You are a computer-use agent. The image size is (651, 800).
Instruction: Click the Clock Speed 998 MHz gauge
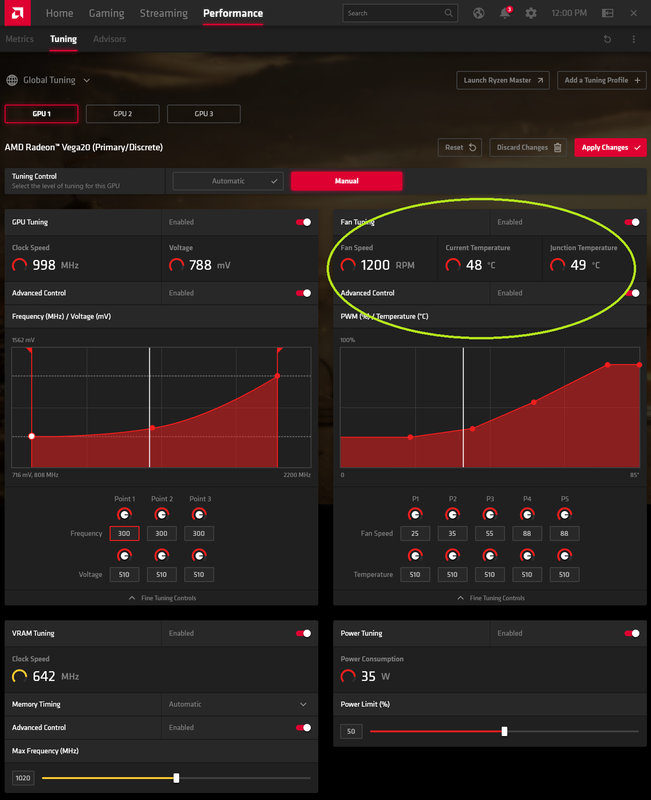[19, 265]
